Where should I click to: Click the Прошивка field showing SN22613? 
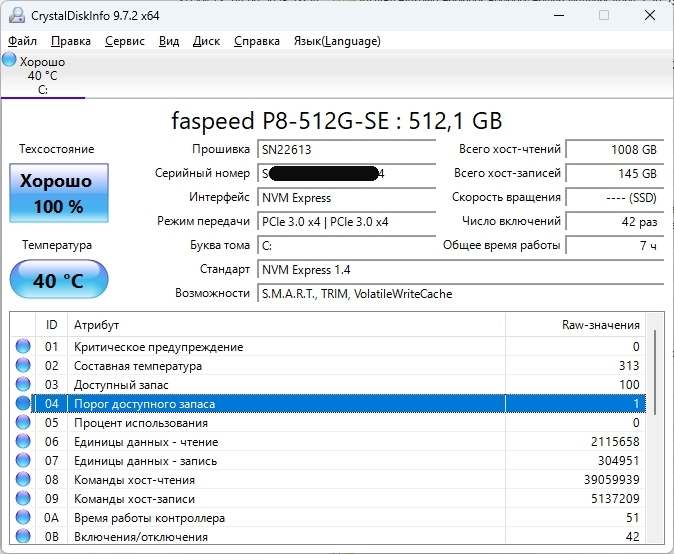(331, 149)
